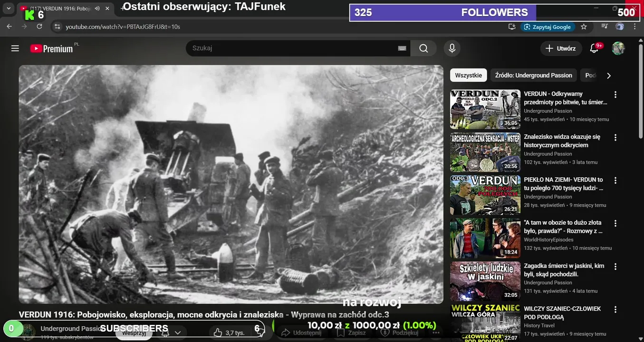This screenshot has width=644, height=342.
Task: Save the video with Zapisz
Action: tap(351, 333)
